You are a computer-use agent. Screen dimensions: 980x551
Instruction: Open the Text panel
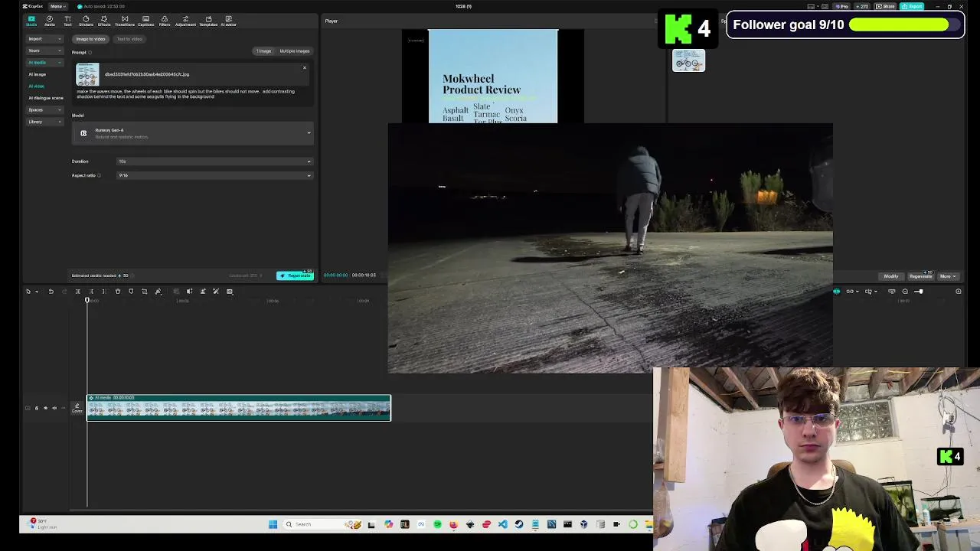click(67, 21)
